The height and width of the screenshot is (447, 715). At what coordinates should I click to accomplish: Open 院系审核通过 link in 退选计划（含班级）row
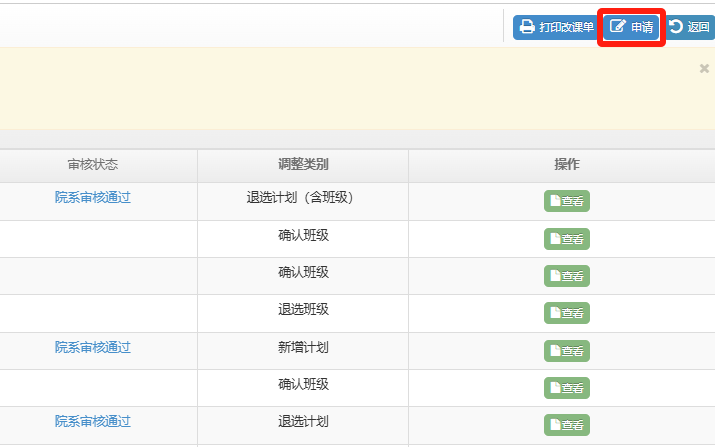pos(93,198)
